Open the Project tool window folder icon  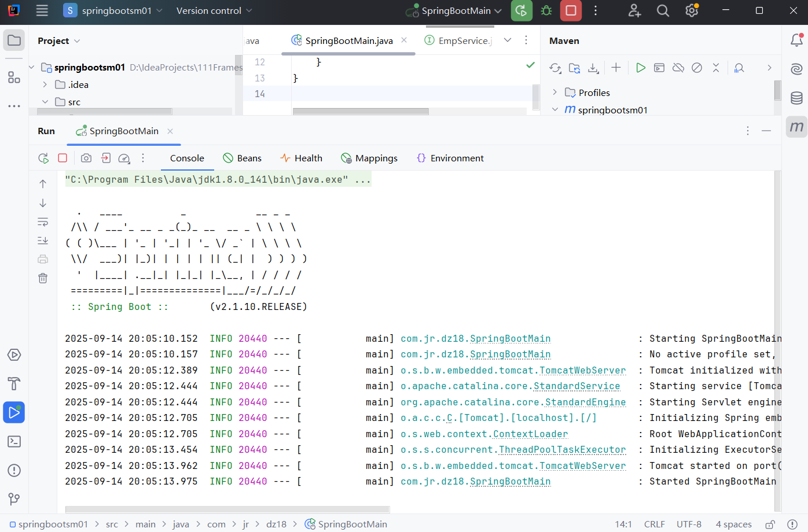coord(14,40)
